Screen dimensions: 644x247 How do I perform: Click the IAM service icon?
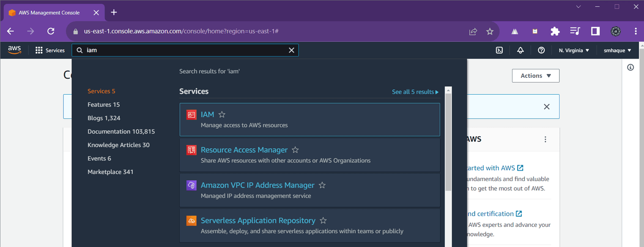click(x=191, y=115)
